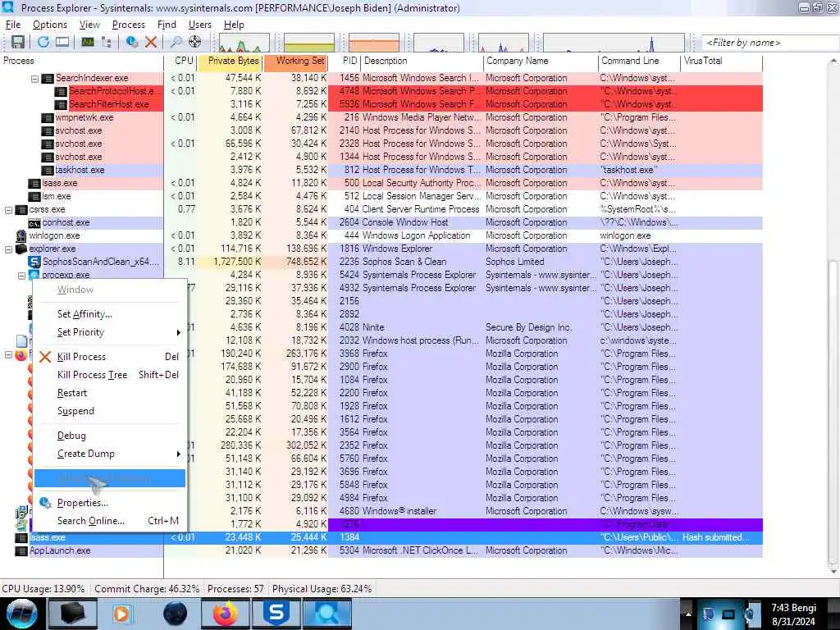Choose Suspend in the context menu

point(110,412)
